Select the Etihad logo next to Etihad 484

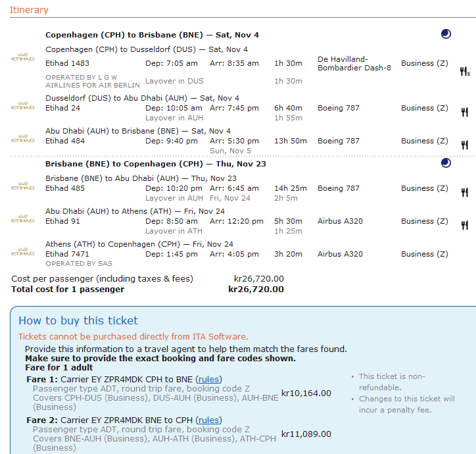[23, 138]
